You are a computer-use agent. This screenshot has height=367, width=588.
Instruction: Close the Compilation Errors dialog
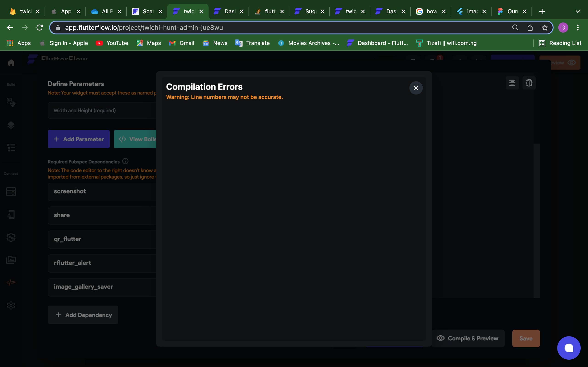click(416, 88)
